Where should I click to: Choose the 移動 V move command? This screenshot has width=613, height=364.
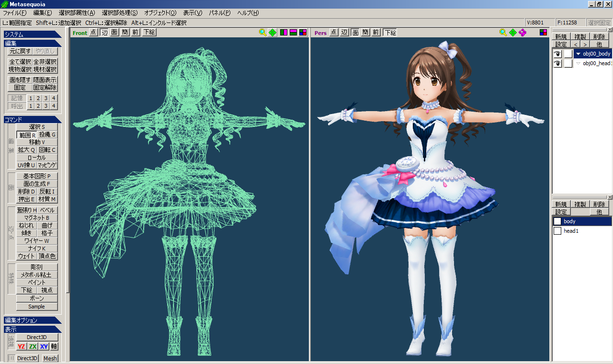coord(37,142)
